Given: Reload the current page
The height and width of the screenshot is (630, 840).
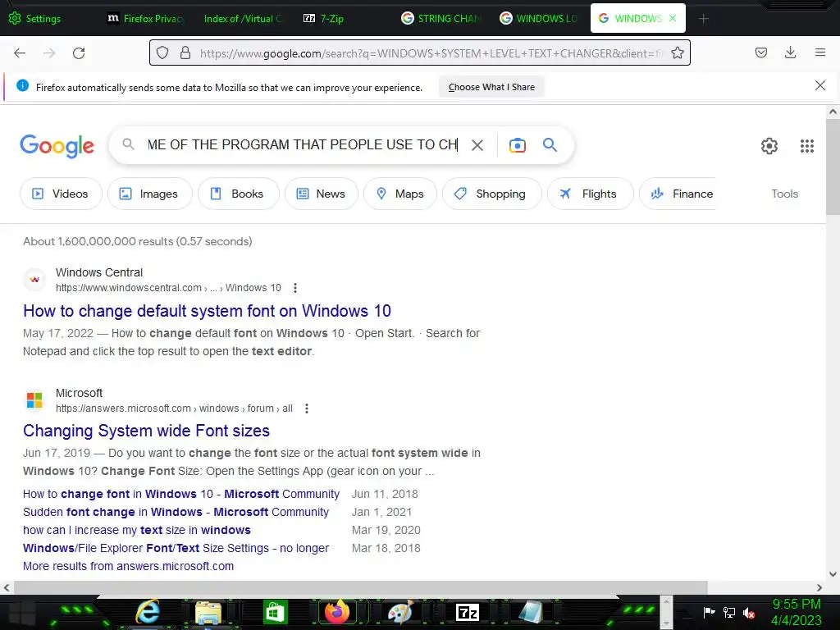Looking at the screenshot, I should coord(79,53).
